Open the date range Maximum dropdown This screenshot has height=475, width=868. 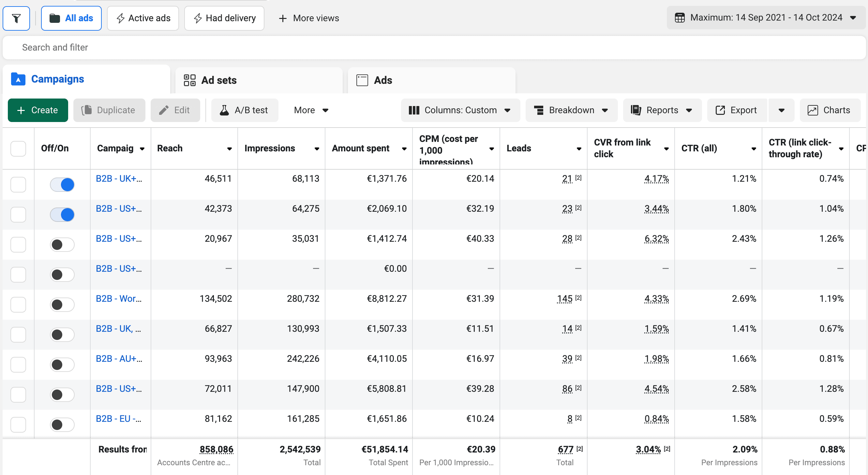pyautogui.click(x=766, y=18)
